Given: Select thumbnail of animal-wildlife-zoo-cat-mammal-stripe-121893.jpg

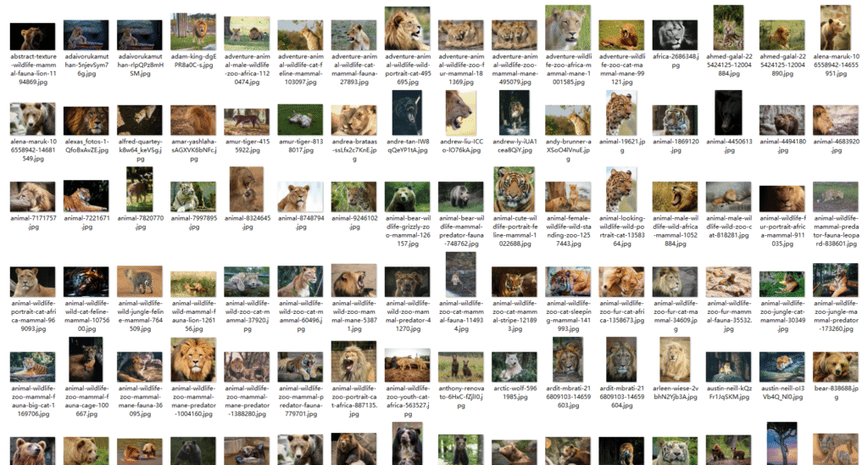Looking at the screenshot, I should coord(515,282).
